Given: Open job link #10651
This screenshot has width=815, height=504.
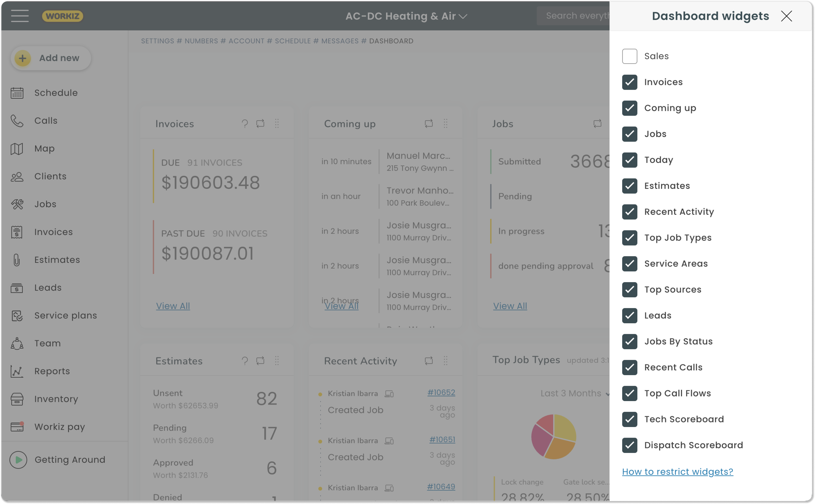Looking at the screenshot, I should pos(442,440).
